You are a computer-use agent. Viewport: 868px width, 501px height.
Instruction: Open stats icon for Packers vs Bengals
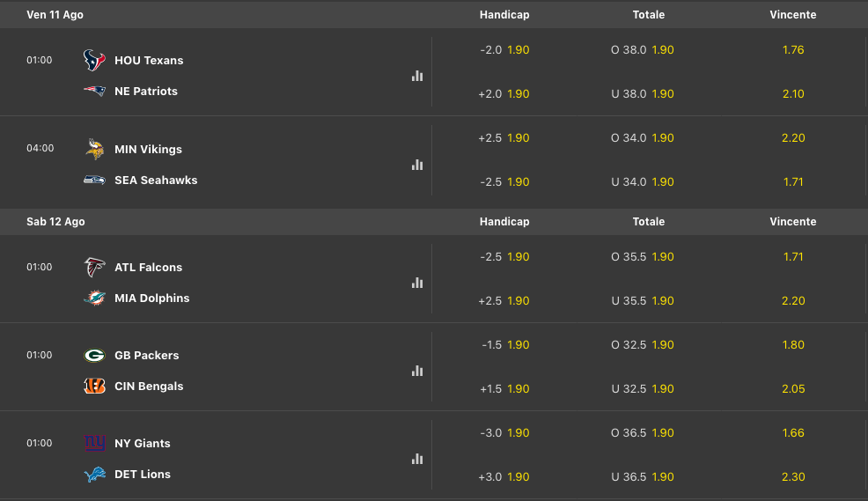pos(417,371)
